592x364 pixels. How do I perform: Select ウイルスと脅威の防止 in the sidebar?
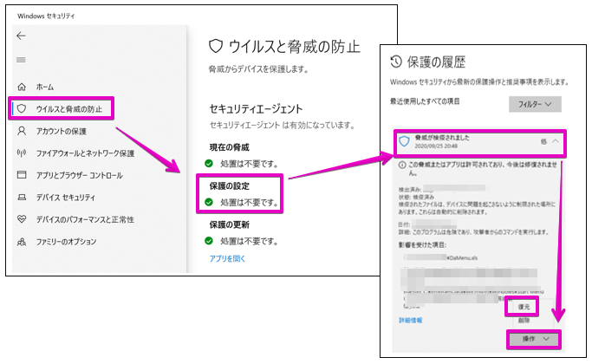pyautogui.click(x=69, y=109)
